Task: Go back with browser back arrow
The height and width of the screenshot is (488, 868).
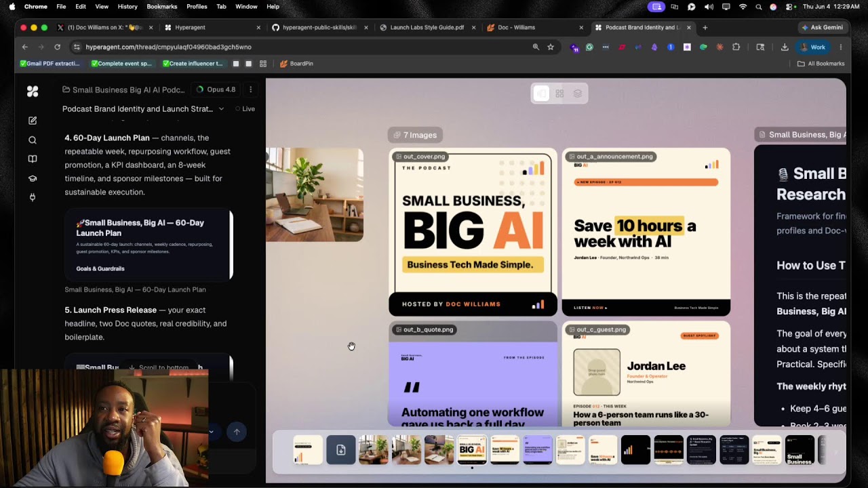Action: point(25,47)
